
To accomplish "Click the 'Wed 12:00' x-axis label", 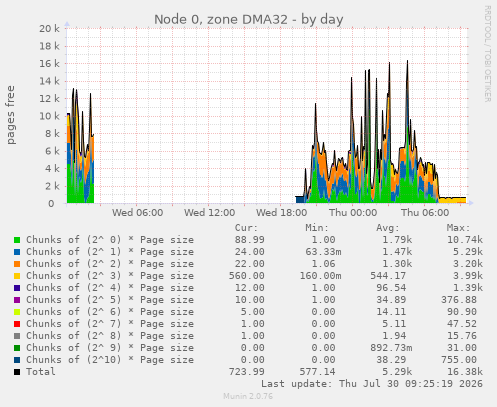I will point(209,212).
